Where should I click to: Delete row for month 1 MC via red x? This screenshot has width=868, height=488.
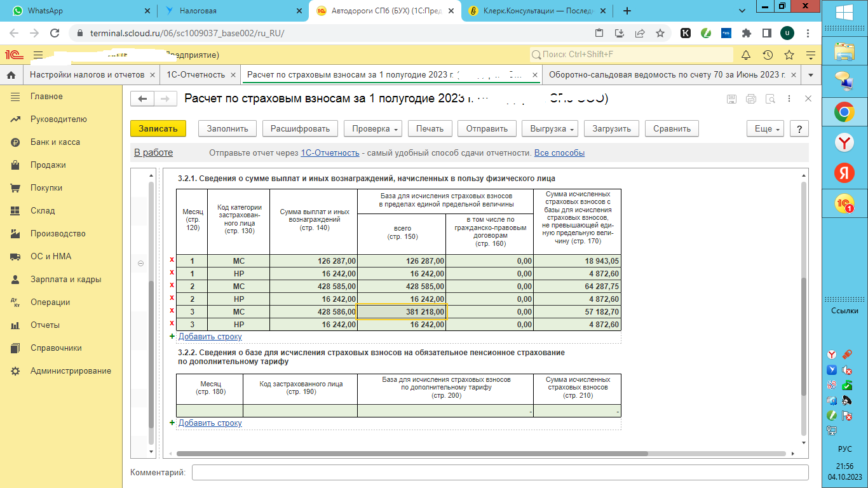[x=172, y=261]
